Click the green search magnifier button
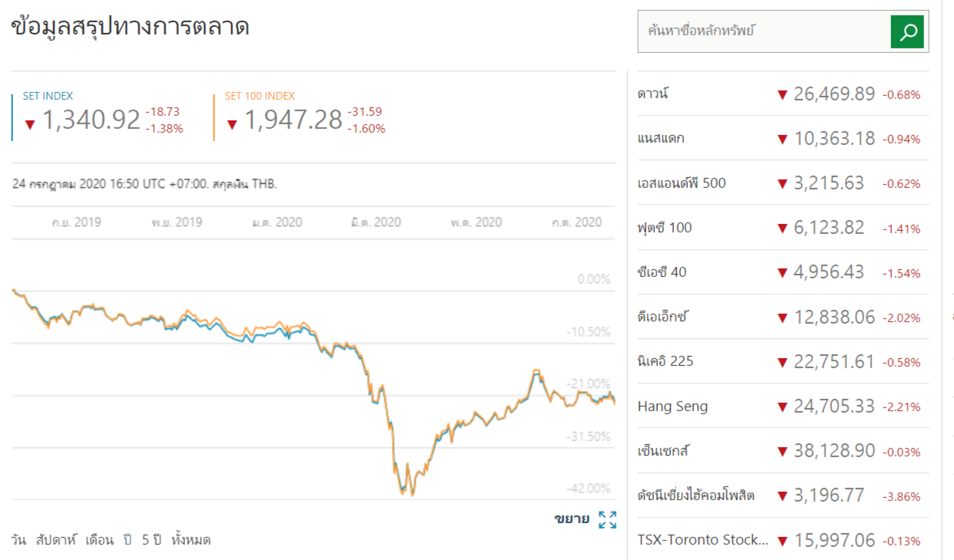954x560 pixels. click(x=907, y=31)
